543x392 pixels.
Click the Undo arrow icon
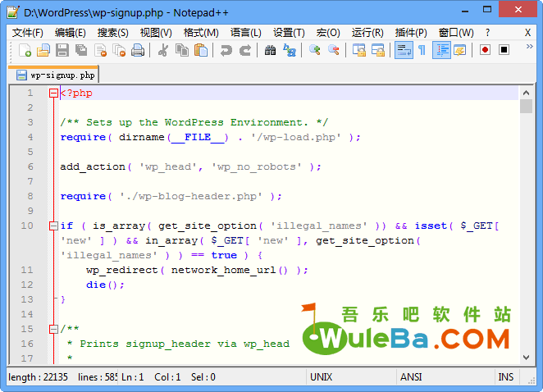(226, 50)
